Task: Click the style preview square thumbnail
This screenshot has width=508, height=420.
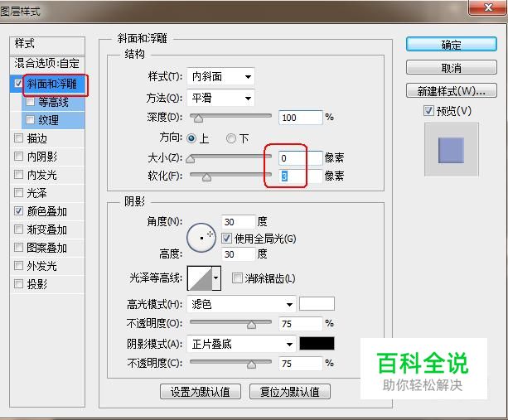Action: click(x=451, y=150)
